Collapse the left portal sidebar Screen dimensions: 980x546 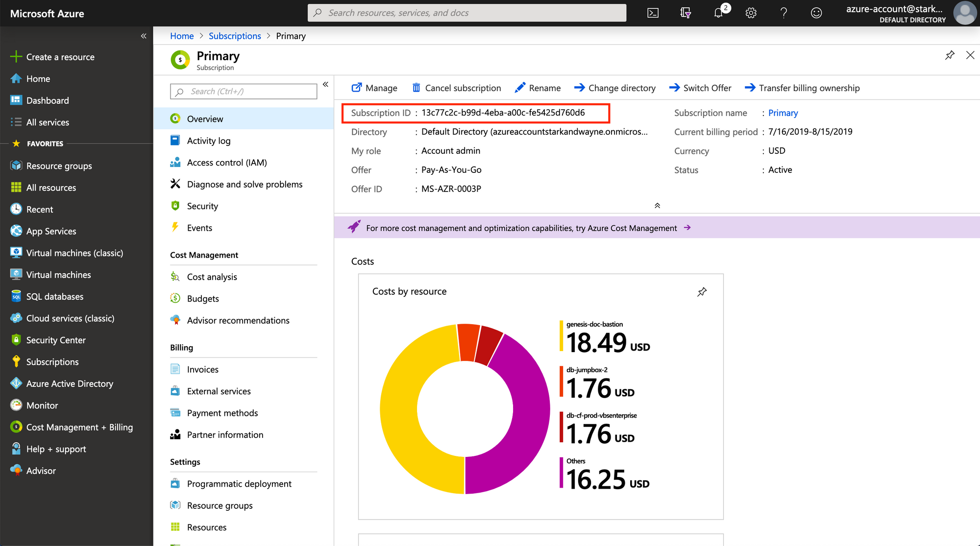pyautogui.click(x=144, y=36)
